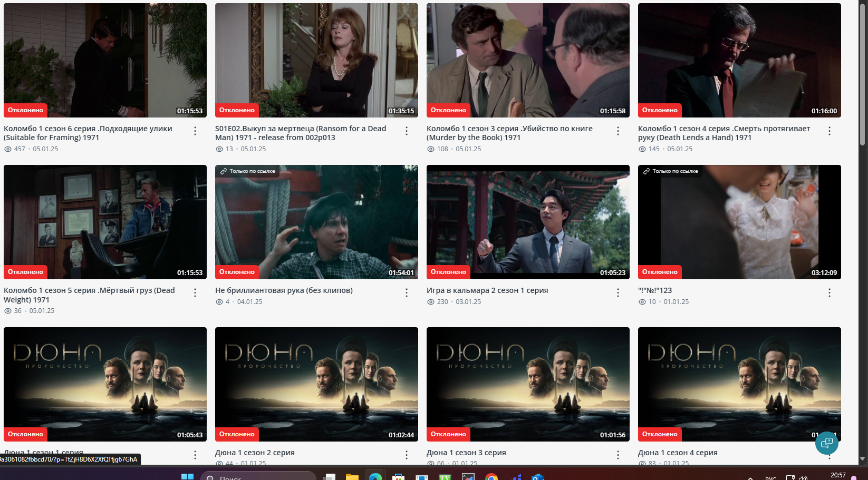Screen dimensions: 868x480
Task: Click title Коломбо 3 серия Убийство по книге
Action: [x=509, y=133]
